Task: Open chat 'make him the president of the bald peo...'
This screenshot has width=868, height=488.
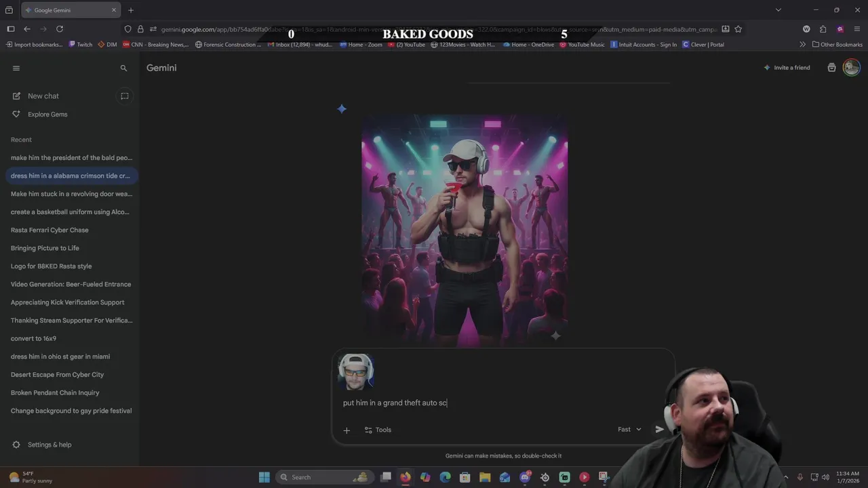Action: (x=71, y=157)
